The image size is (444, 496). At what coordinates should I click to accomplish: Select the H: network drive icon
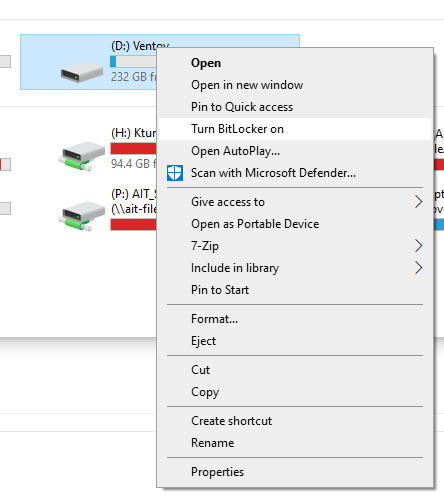[82, 156]
